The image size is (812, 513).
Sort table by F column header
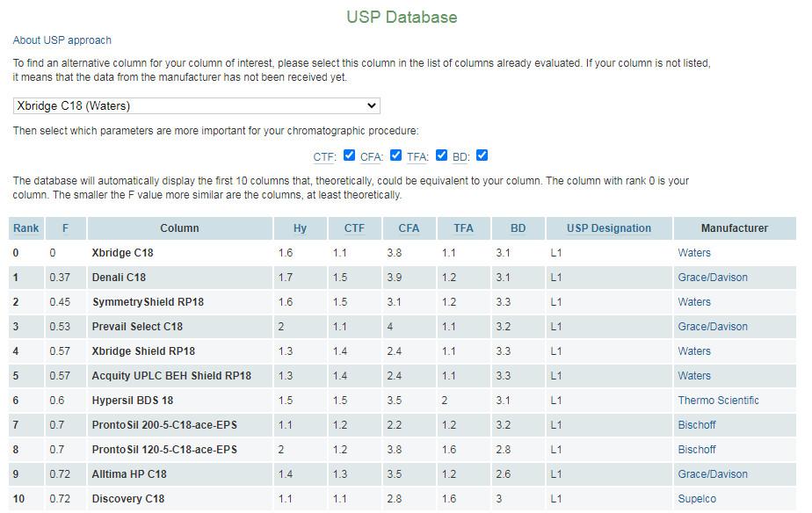point(65,228)
